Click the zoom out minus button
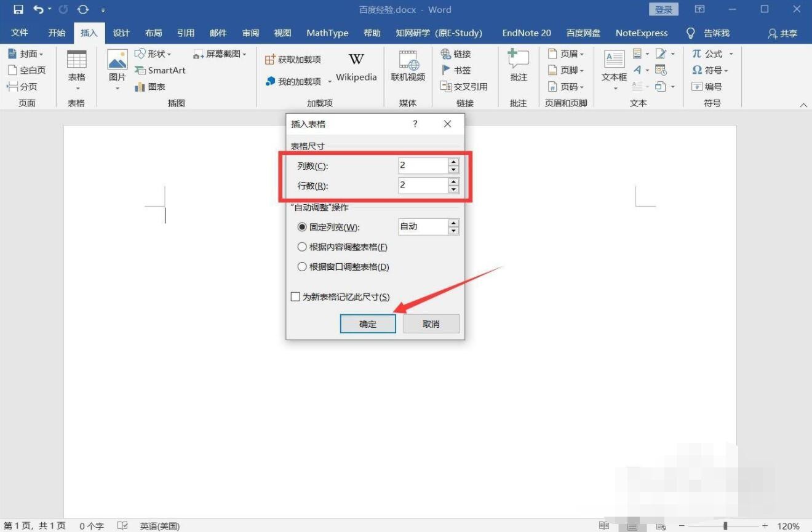 tap(682, 526)
